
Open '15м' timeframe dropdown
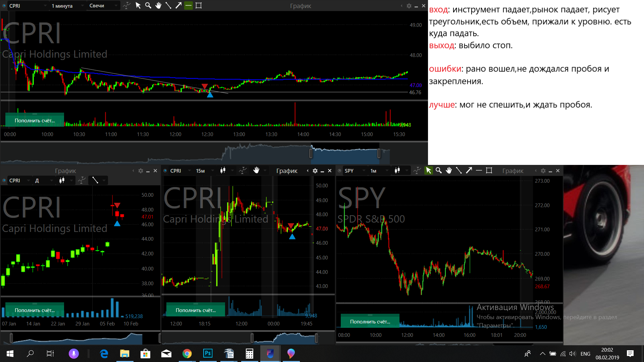tap(205, 171)
